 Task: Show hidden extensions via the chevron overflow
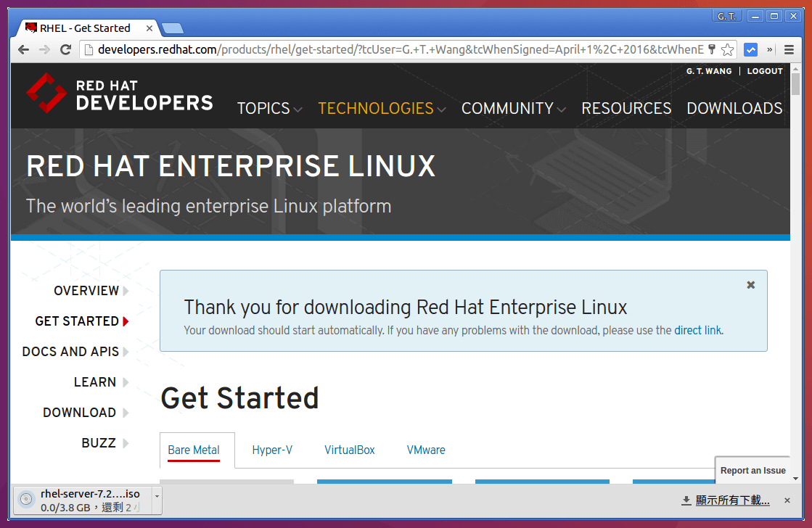pyautogui.click(x=770, y=50)
